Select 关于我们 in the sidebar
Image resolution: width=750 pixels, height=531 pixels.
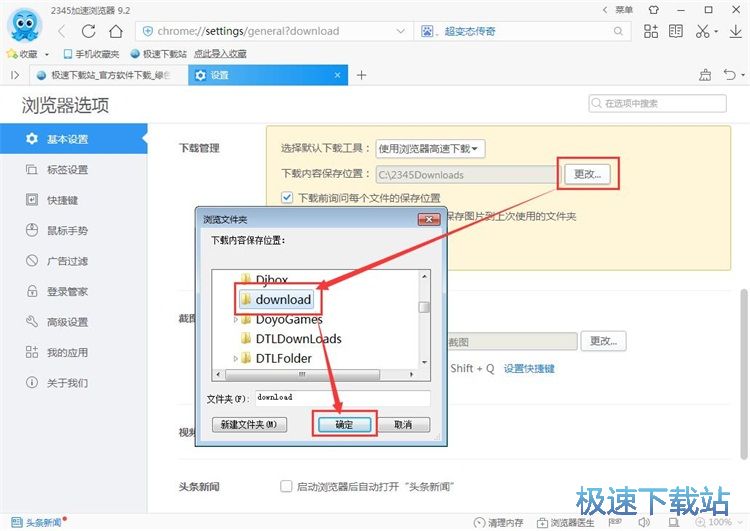coord(74,383)
